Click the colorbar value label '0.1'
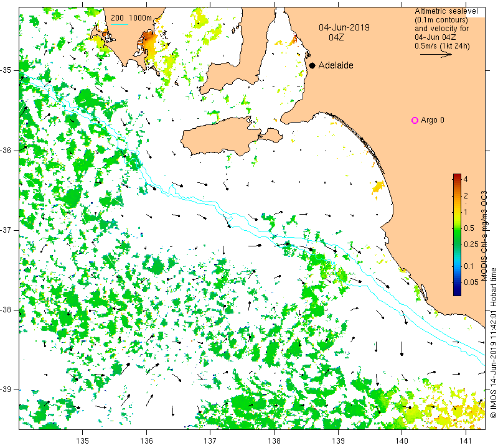This screenshot has width=498, height=448. (x=469, y=266)
